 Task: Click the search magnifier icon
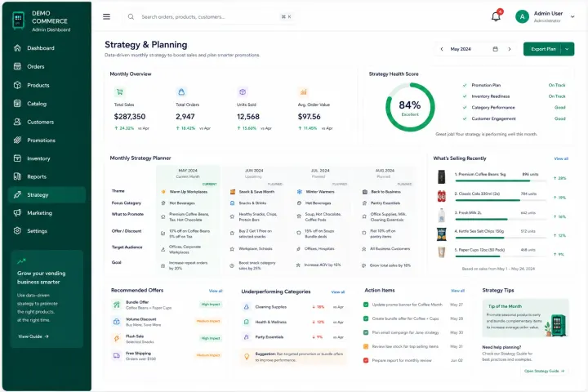[131, 17]
